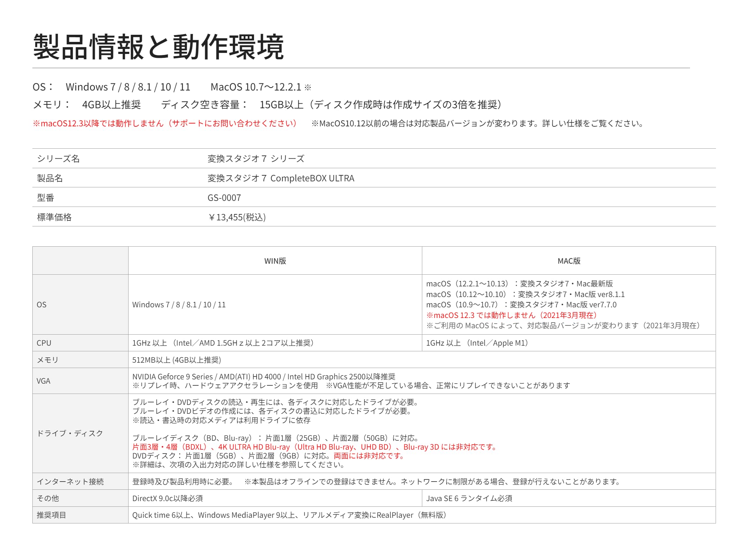Click the VGA row header cell
The height and width of the screenshot is (560, 749).
43,381
